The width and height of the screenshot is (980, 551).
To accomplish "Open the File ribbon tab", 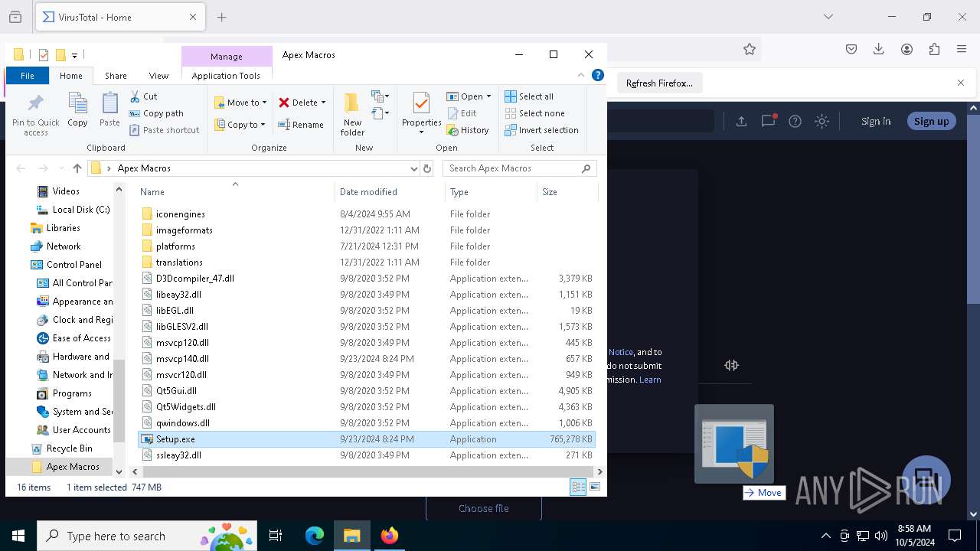I will click(x=28, y=76).
